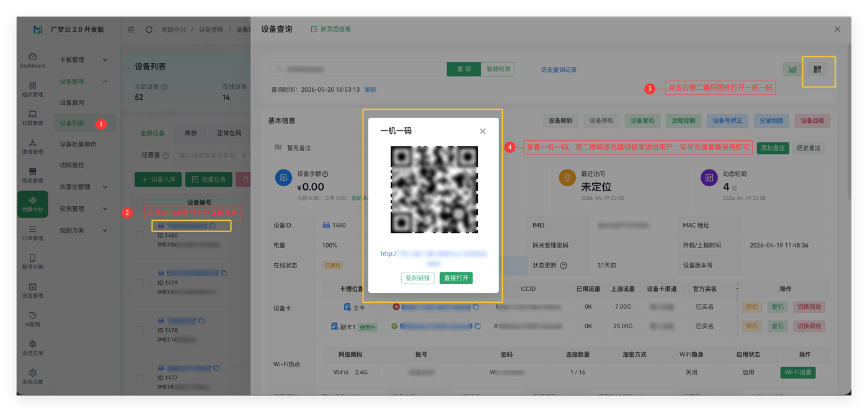Copy device number of ID:1480 row
868x412 pixels.
(x=212, y=226)
